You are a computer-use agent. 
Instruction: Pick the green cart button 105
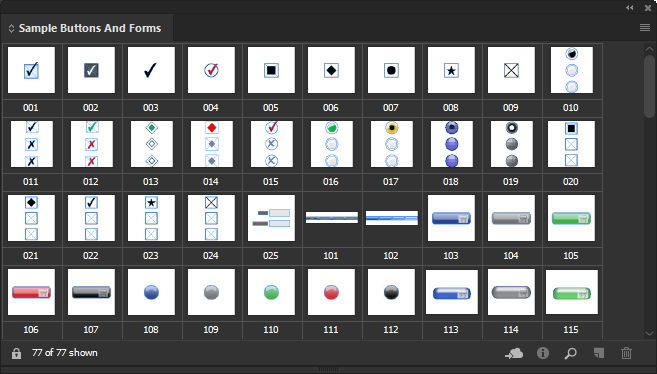click(x=571, y=218)
